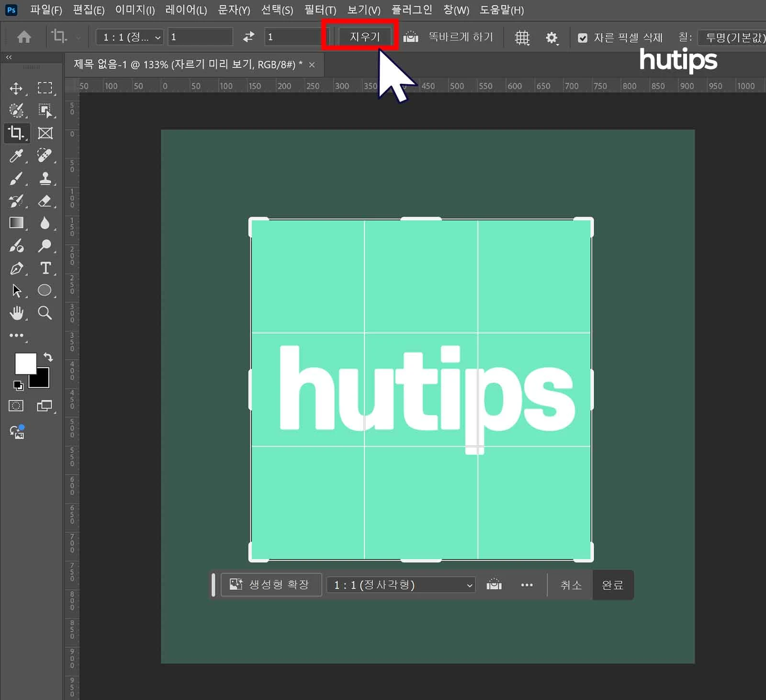Select the Spot Healing Brush tool
The image size is (766, 700).
(45, 156)
